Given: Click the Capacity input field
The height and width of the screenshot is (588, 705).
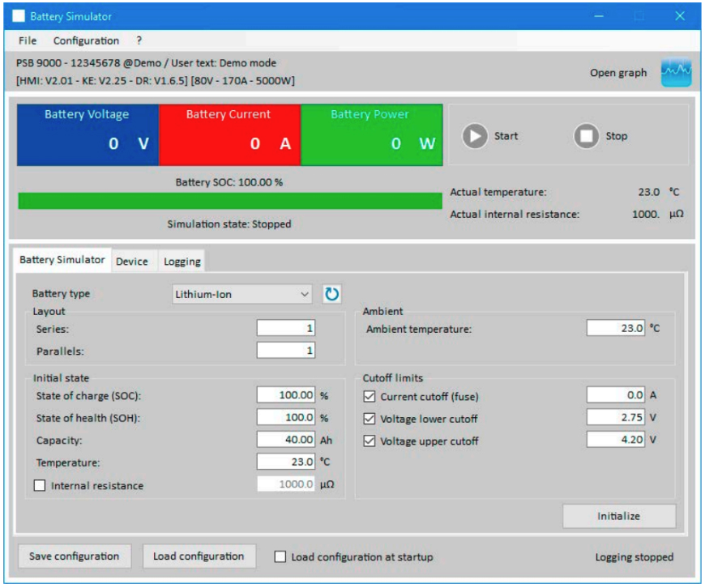Looking at the screenshot, I should pos(286,440).
